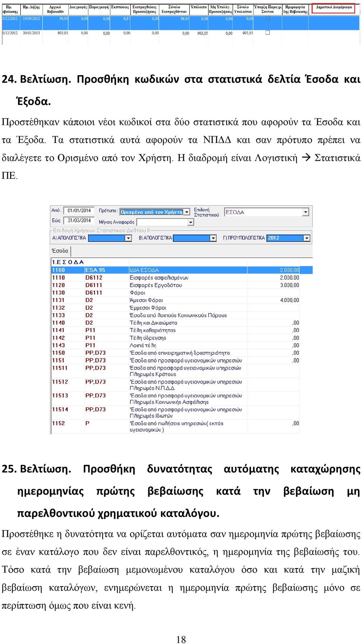Click the Υπόλοιπο column header
This screenshot has height=644, width=362.
point(199,9)
